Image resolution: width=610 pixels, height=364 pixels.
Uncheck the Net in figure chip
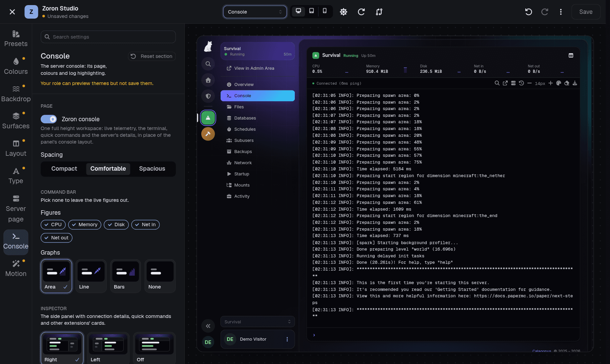[145, 225]
